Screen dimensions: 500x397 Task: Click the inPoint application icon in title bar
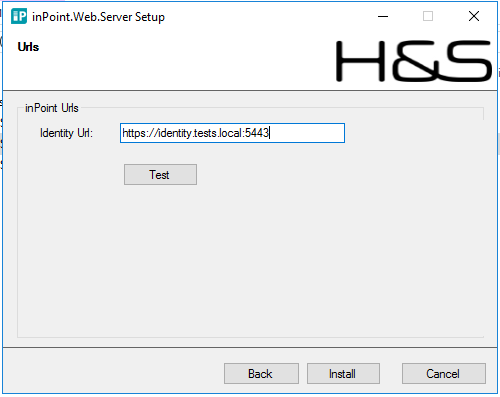[x=19, y=16]
